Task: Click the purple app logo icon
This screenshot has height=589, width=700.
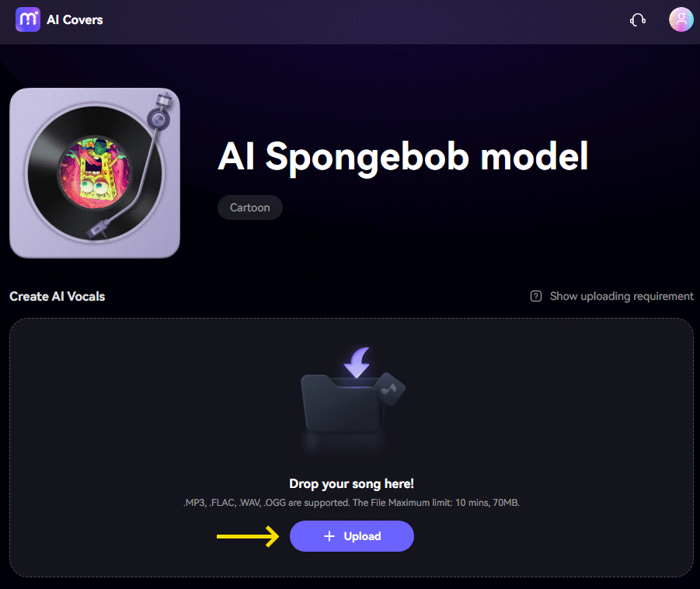Action: 27,19
